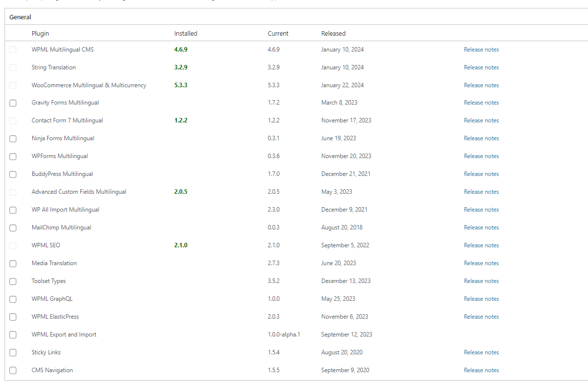Click the disabled WPML SEO checkbox

13,246
